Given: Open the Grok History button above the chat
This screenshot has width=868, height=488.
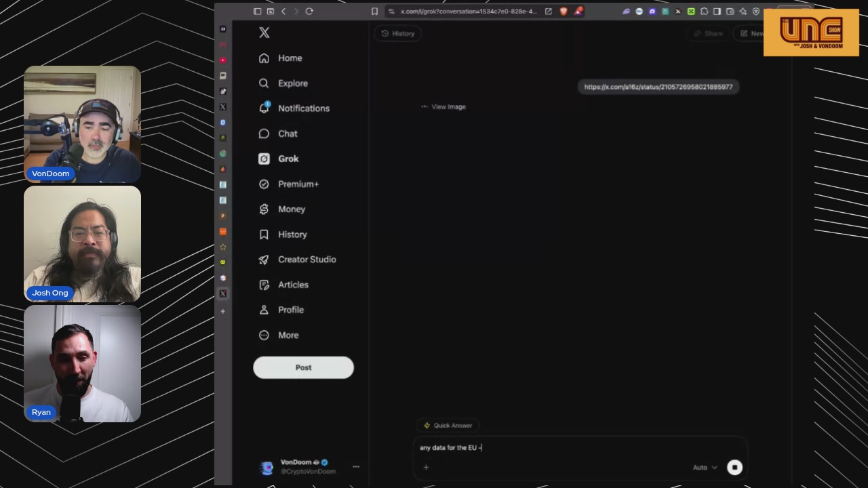Looking at the screenshot, I should (x=398, y=33).
